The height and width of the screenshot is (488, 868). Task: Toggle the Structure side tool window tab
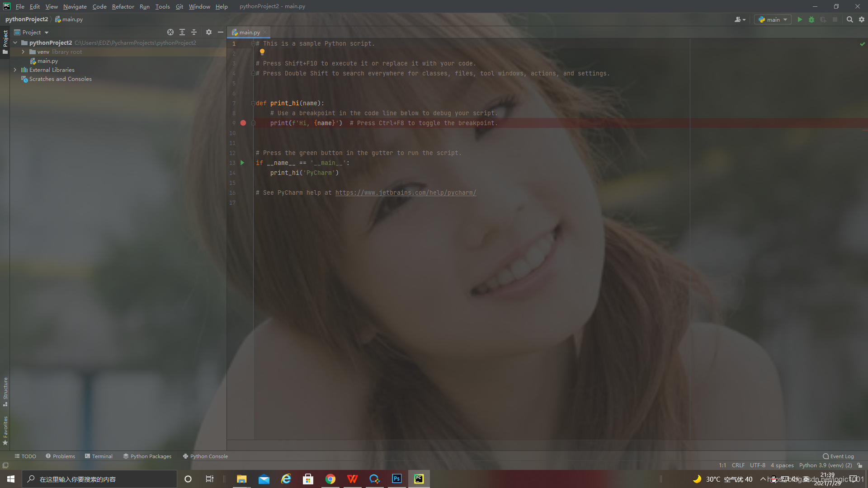click(x=5, y=391)
